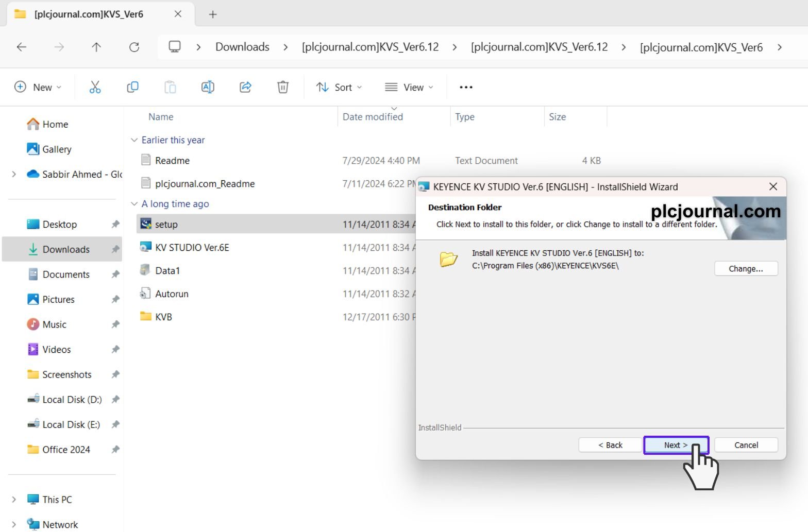Click the Share icon in toolbar
Screen dimensions: 808x532
click(245, 87)
